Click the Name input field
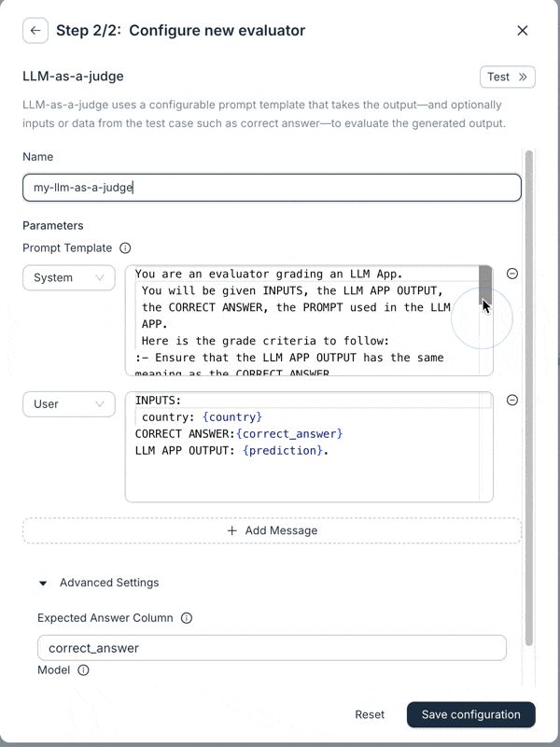Image resolution: width=560 pixels, height=747 pixels. click(272, 187)
